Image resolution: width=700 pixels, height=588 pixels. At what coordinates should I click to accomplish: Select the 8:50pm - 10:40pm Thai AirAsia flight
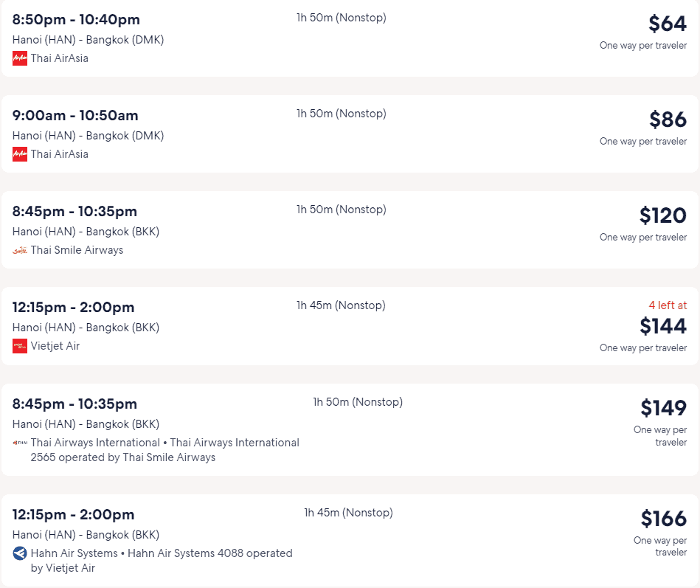tap(350, 39)
